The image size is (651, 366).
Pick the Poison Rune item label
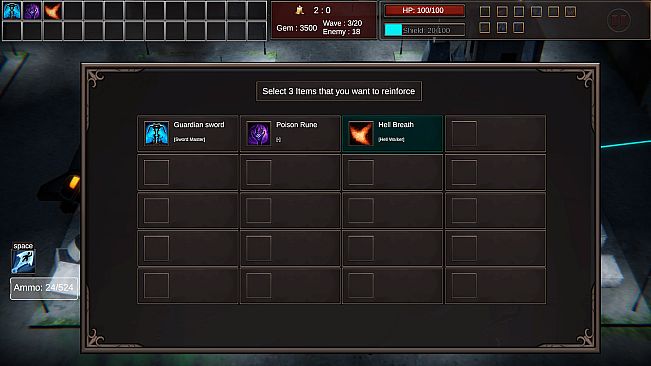click(x=296, y=124)
